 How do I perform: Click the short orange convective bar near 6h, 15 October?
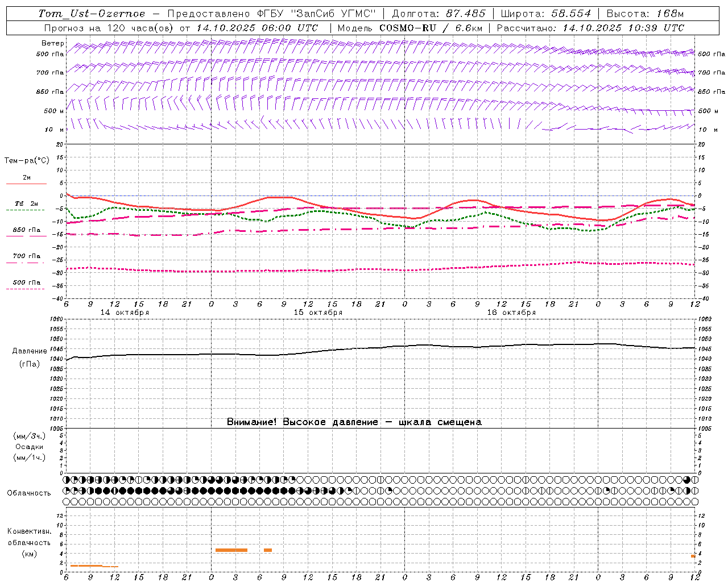[268, 550]
